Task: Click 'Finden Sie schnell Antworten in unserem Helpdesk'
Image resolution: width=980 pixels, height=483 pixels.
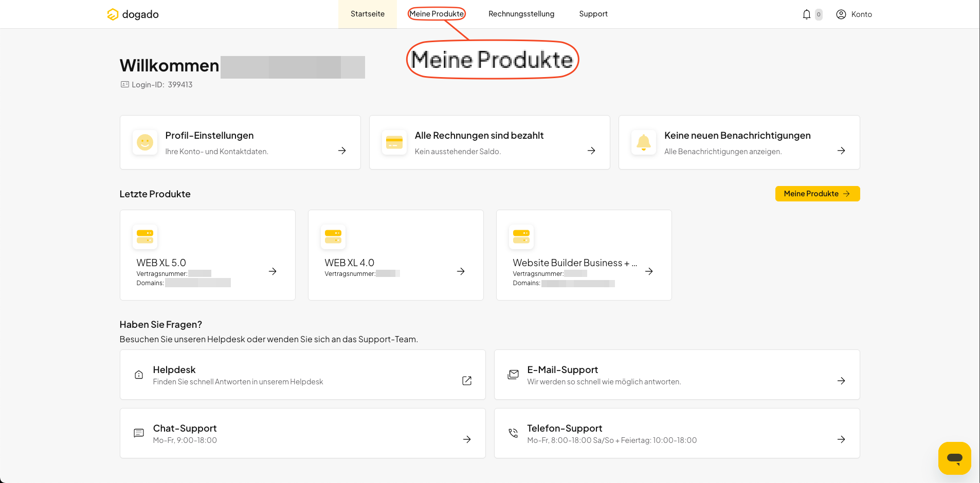Action: point(238,382)
